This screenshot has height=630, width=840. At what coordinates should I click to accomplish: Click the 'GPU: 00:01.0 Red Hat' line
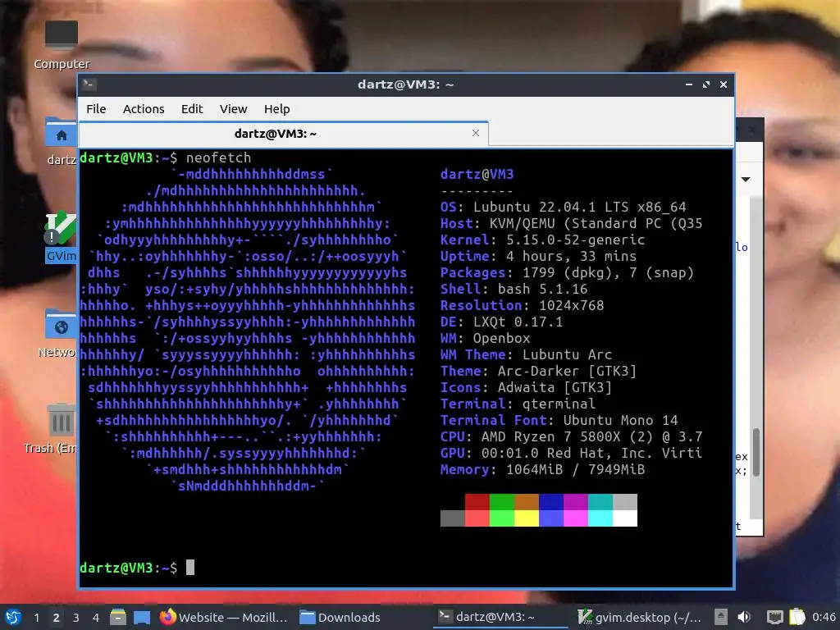[571, 453]
